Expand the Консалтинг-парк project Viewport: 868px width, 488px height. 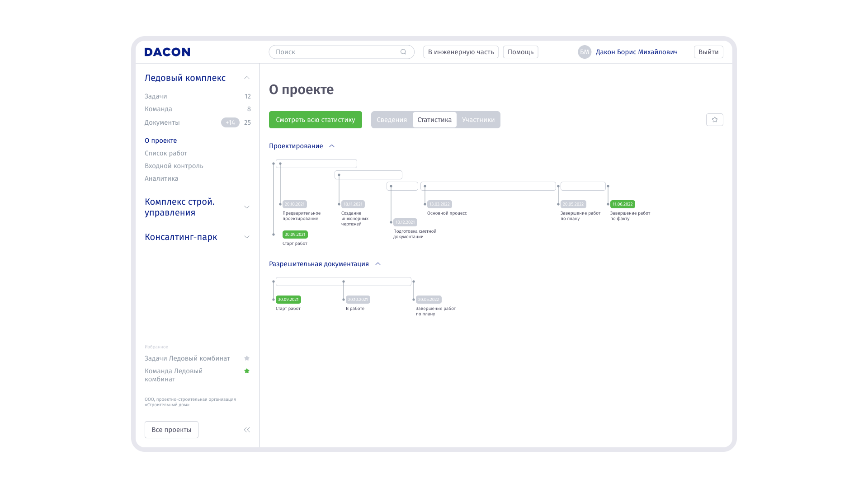247,237
